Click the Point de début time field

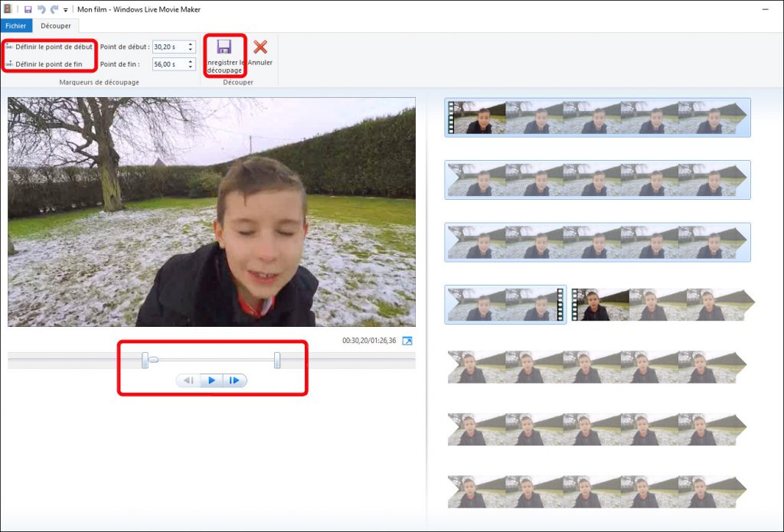click(x=168, y=47)
